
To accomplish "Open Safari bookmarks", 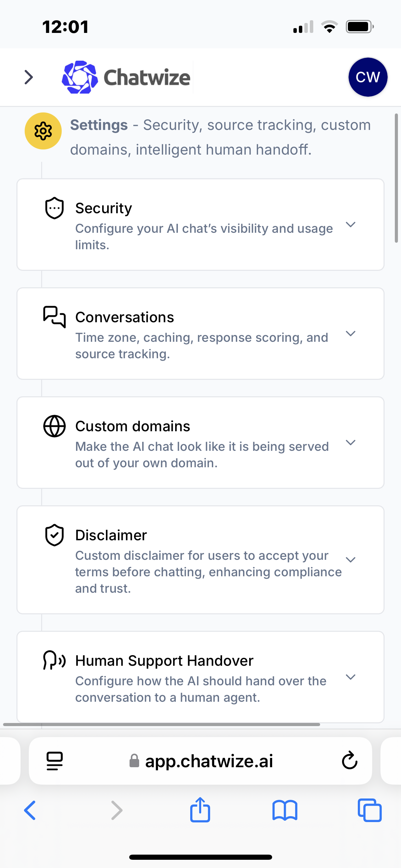I will pyautogui.click(x=285, y=810).
